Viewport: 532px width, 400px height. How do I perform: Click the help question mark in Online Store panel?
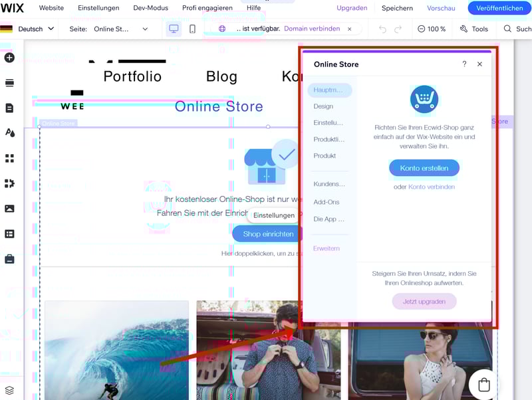click(464, 64)
